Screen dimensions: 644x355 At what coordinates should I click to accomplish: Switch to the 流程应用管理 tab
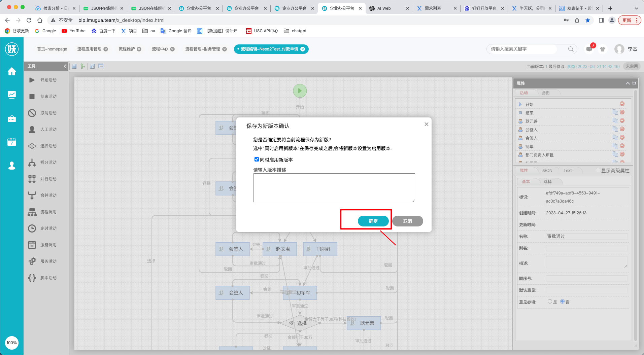pos(89,49)
